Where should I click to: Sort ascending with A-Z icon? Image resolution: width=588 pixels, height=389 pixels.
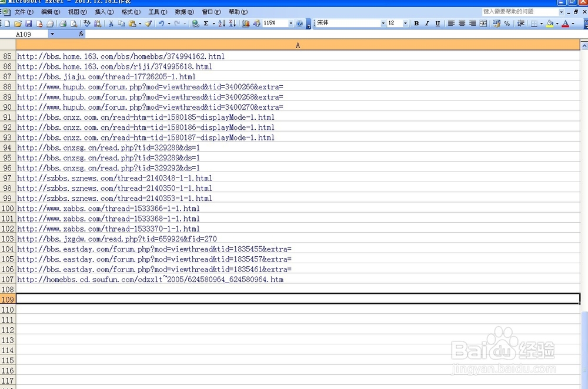222,24
